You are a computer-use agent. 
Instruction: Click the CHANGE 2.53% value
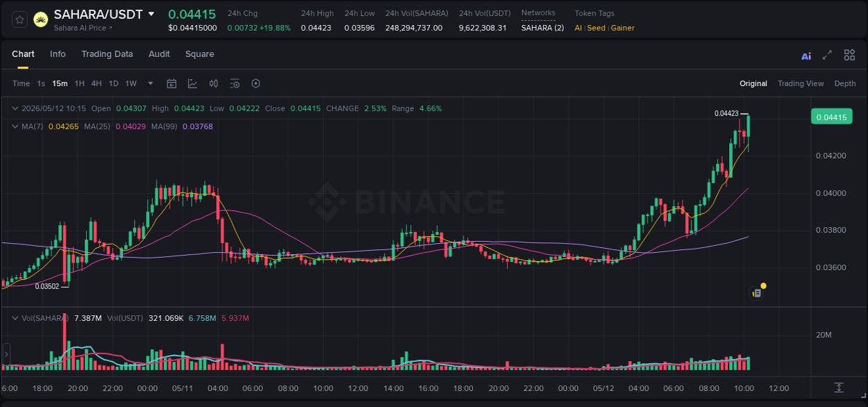(x=375, y=108)
